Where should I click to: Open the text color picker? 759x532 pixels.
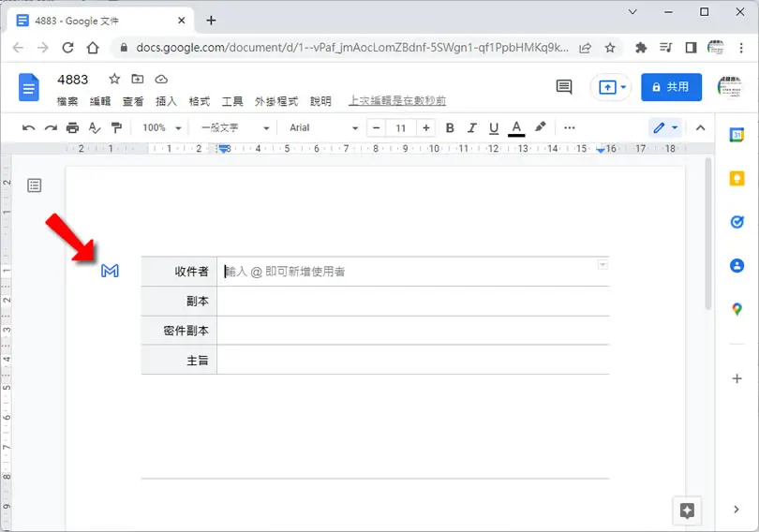(516, 127)
